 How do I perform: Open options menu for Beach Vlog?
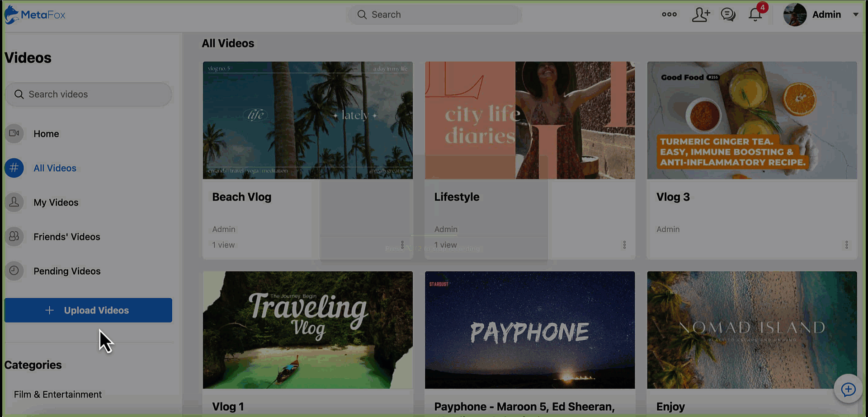click(402, 245)
